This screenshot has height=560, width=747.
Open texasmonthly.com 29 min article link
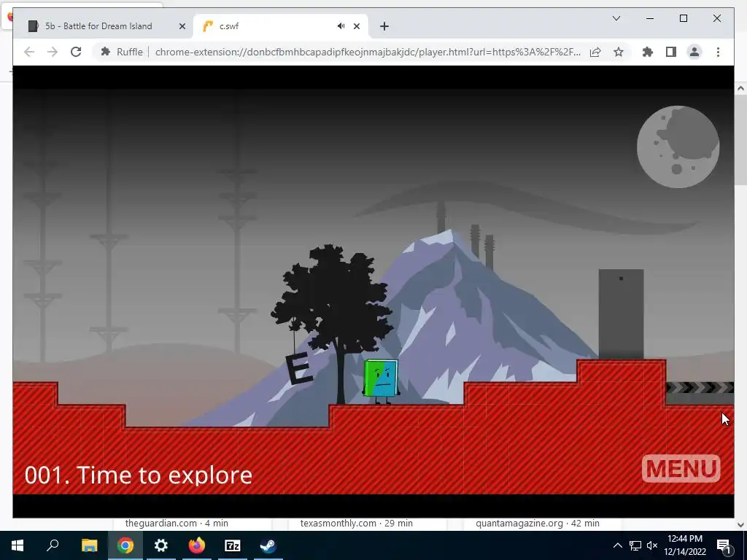click(356, 524)
